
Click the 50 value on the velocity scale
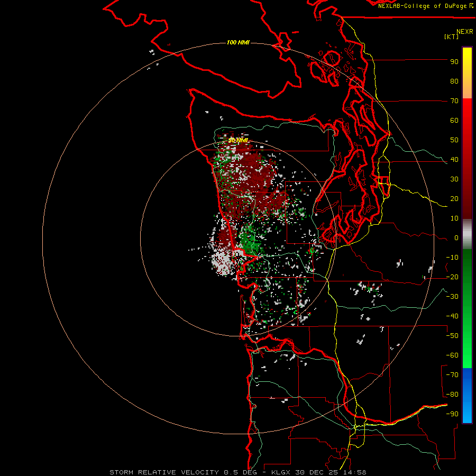click(x=454, y=140)
